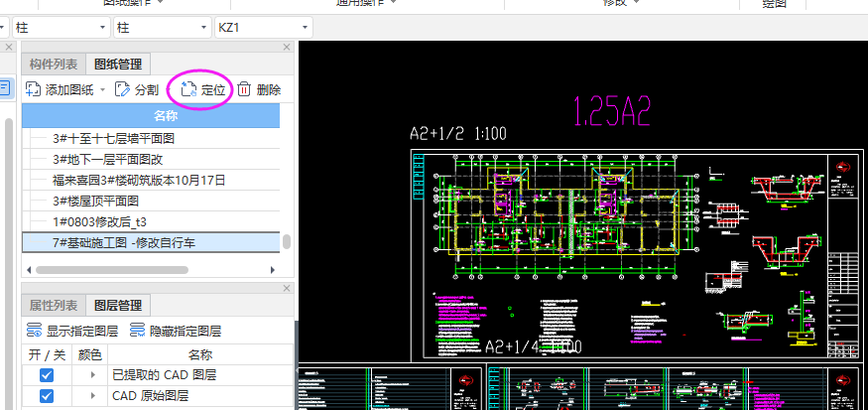
Task: Switch to the 属性列表 tab
Action: (54, 306)
